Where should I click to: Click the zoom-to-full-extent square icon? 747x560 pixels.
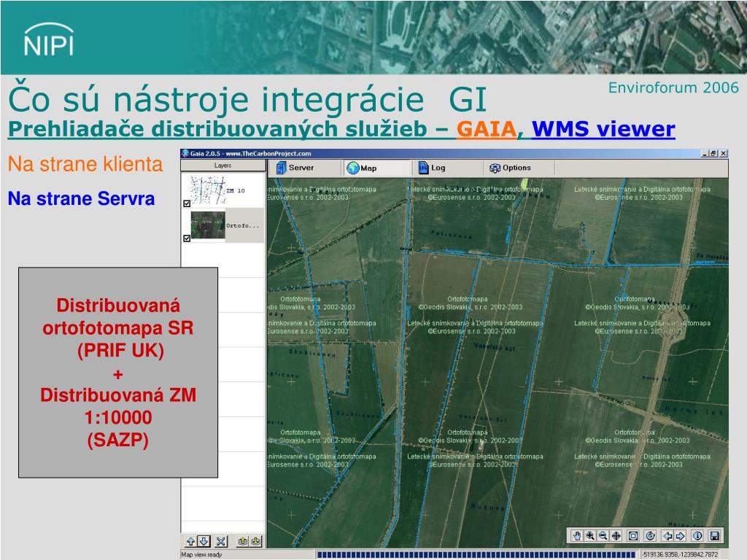633,536
